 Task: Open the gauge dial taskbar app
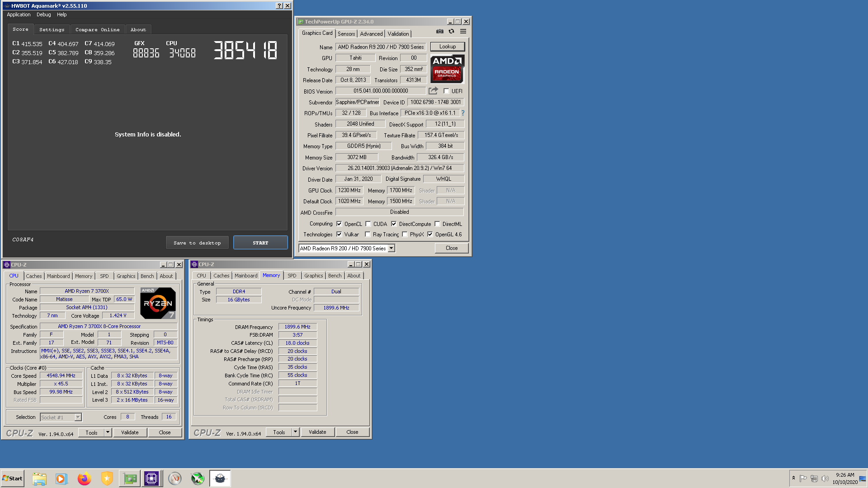[x=175, y=479]
